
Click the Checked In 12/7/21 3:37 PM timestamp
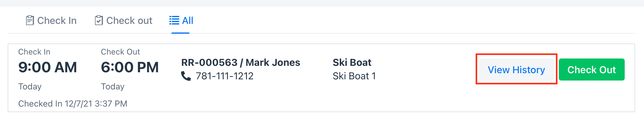click(73, 104)
